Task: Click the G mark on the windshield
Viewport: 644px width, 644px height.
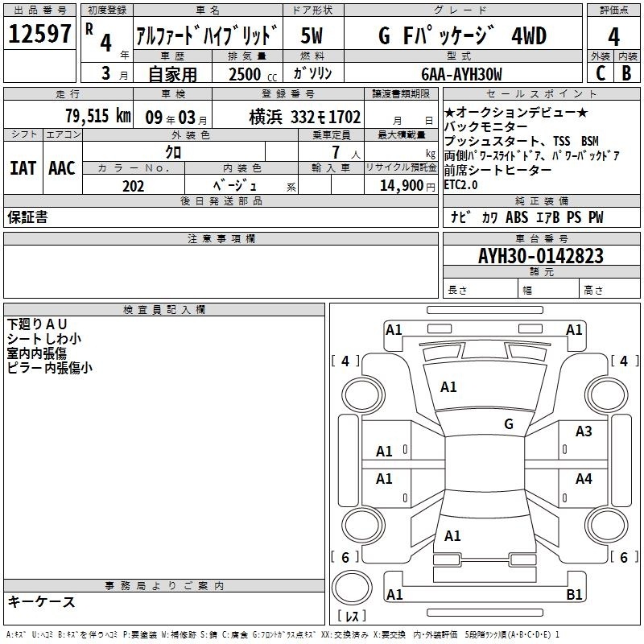Action: (508, 424)
